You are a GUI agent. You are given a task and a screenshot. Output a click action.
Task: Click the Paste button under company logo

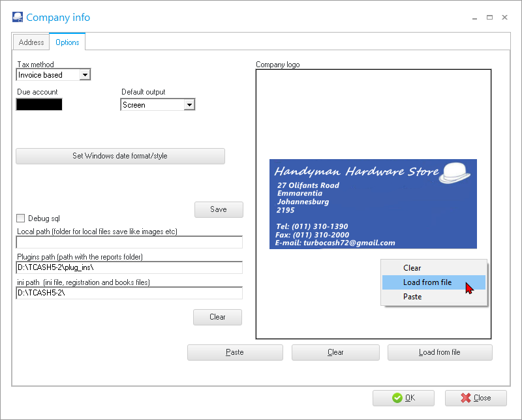pos(235,352)
